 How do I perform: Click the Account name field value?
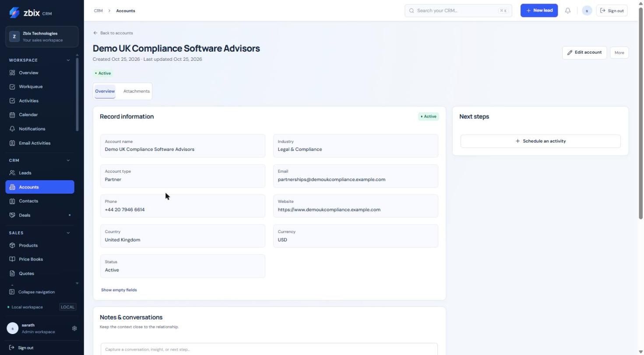(x=150, y=149)
